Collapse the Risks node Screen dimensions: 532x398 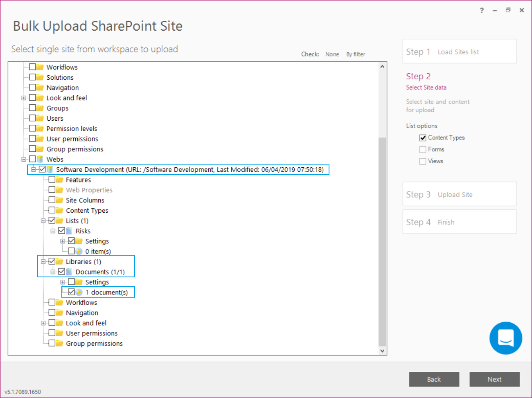pyautogui.click(x=53, y=231)
